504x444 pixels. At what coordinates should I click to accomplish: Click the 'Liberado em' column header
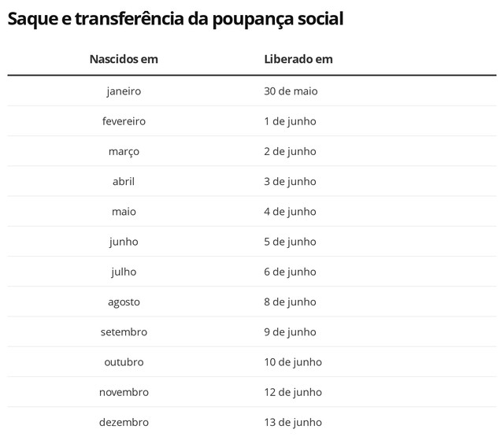click(x=298, y=59)
